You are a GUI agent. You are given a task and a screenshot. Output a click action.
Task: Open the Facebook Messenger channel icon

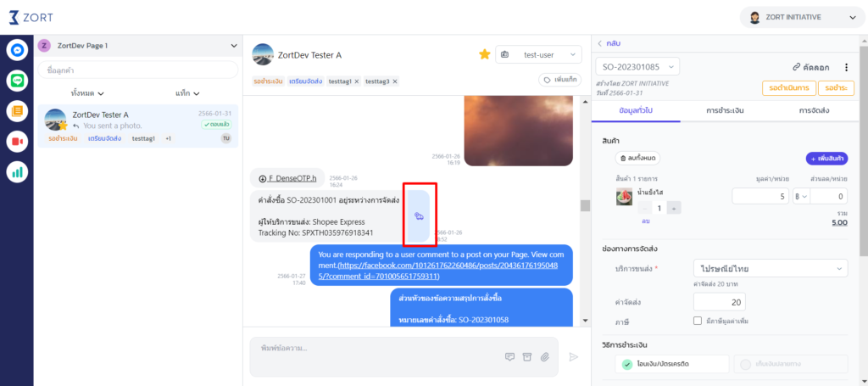click(17, 50)
